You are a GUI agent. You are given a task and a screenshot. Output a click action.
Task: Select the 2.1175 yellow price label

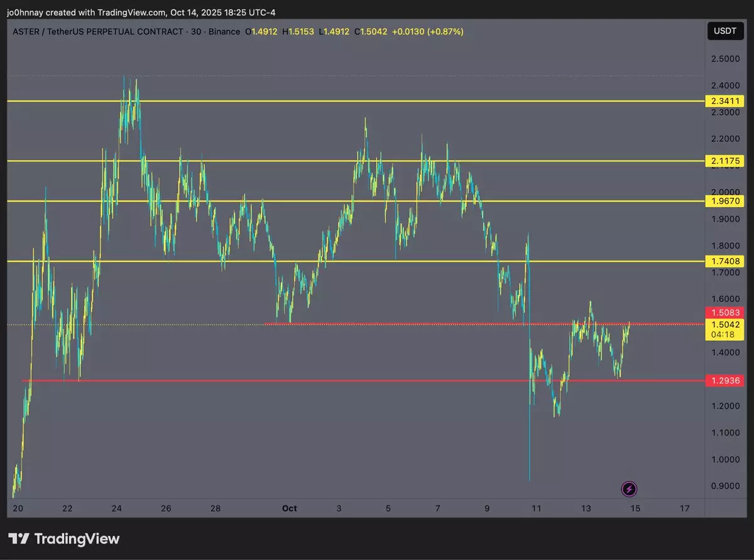tap(724, 161)
